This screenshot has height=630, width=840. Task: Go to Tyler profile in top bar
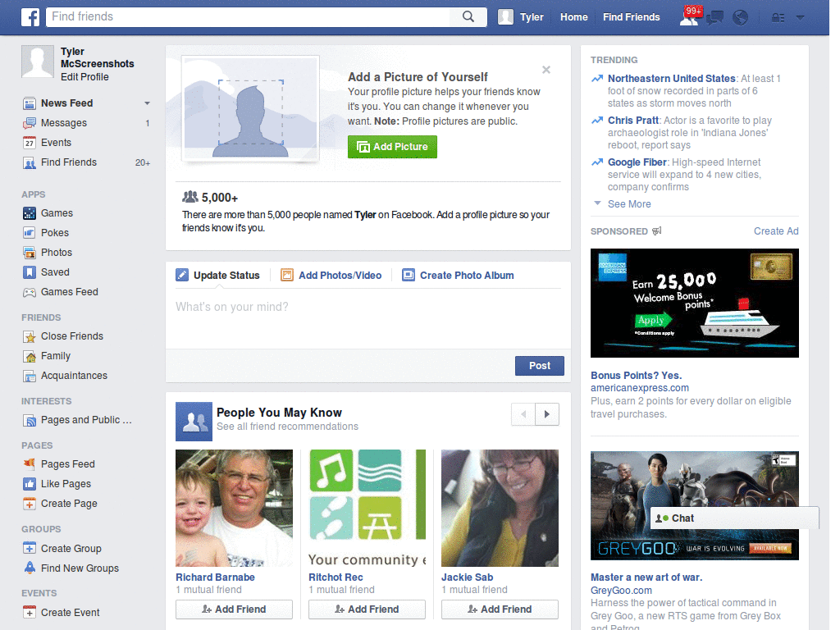click(521, 17)
